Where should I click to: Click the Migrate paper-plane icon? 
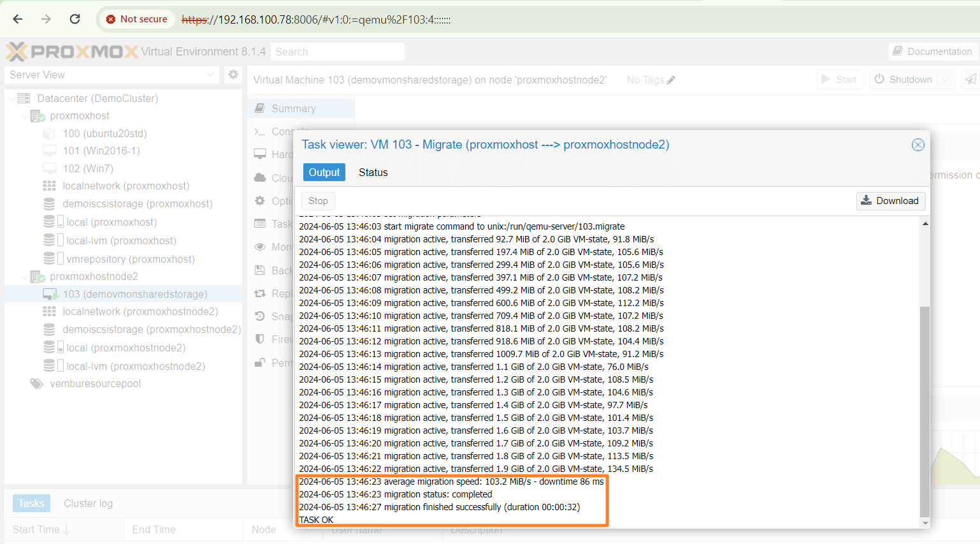[x=970, y=79]
